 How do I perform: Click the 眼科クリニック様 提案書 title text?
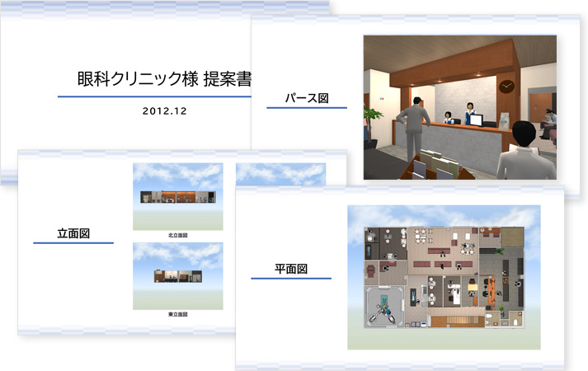pos(162,79)
